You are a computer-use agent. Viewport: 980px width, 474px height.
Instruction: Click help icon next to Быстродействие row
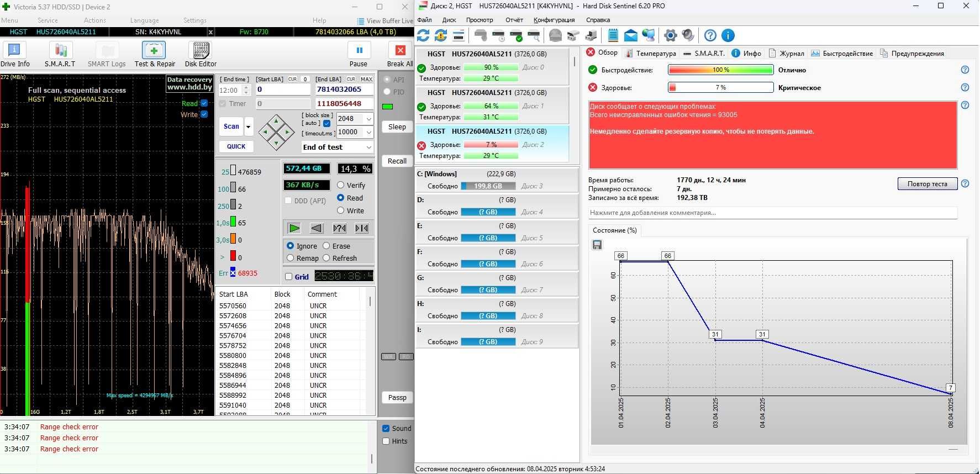coord(965,70)
